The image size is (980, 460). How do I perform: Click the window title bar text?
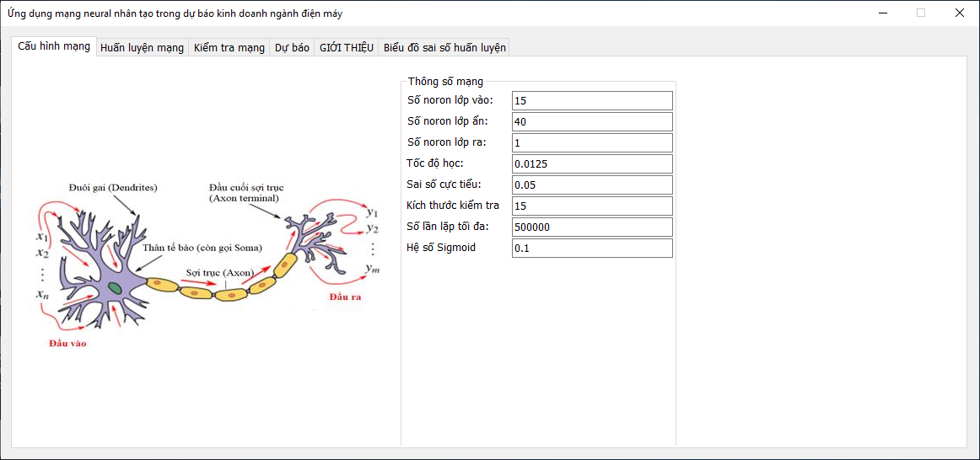[x=175, y=13]
